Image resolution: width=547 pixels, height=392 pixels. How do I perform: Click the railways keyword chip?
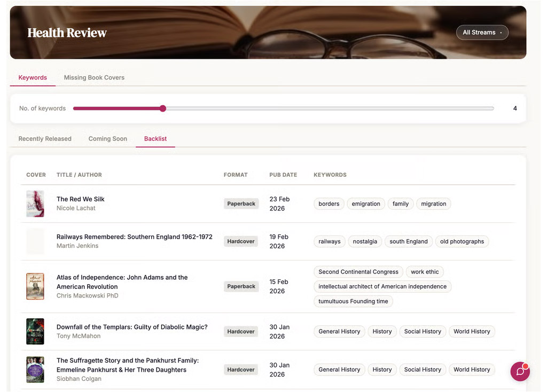coord(329,241)
